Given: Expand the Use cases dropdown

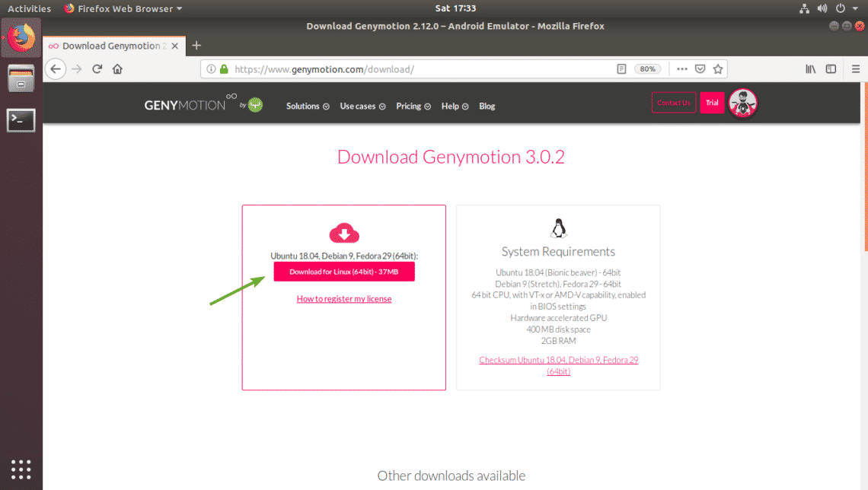Looking at the screenshot, I should tap(362, 107).
